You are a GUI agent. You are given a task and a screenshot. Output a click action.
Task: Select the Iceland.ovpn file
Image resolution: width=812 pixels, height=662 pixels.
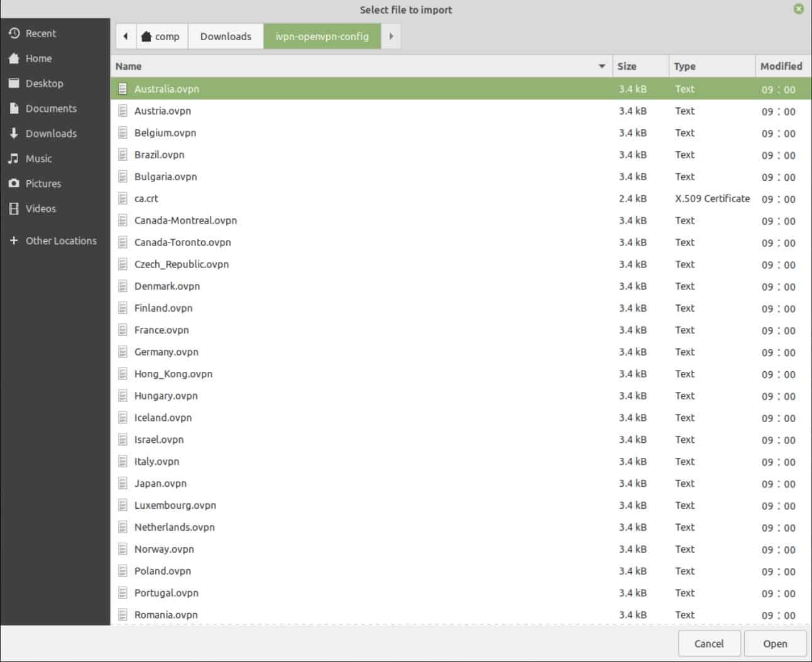click(461, 418)
